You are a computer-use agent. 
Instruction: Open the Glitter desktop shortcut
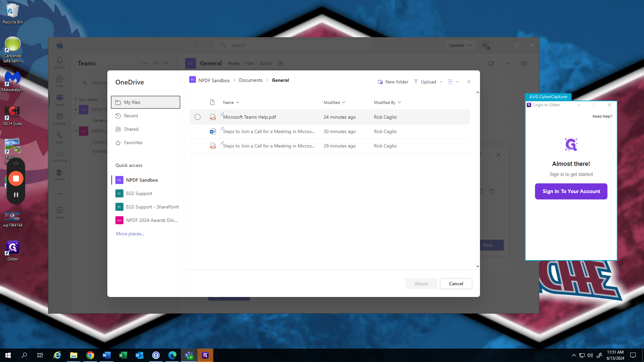point(13,251)
